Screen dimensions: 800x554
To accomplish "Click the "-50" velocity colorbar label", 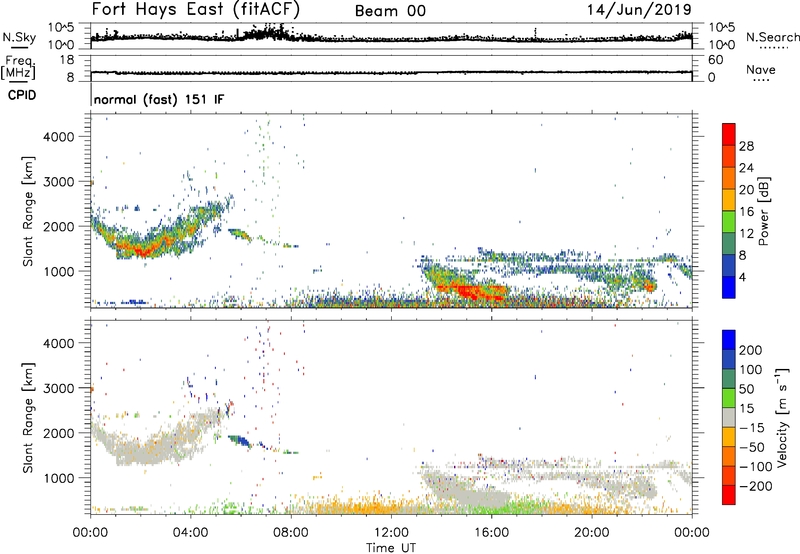I will (751, 447).
